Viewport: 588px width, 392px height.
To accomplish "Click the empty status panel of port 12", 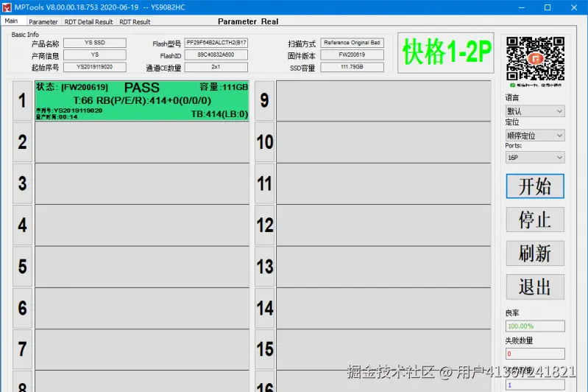I will pyautogui.click(x=383, y=225).
